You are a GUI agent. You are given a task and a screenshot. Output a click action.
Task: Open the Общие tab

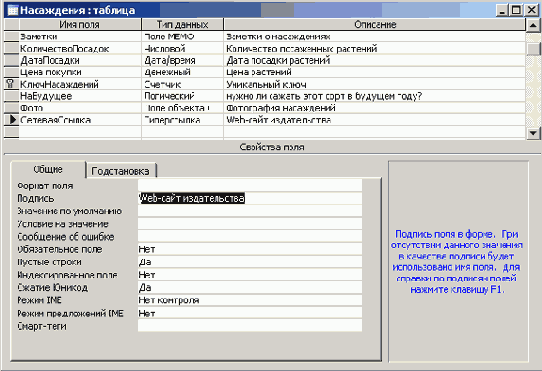coord(48,169)
